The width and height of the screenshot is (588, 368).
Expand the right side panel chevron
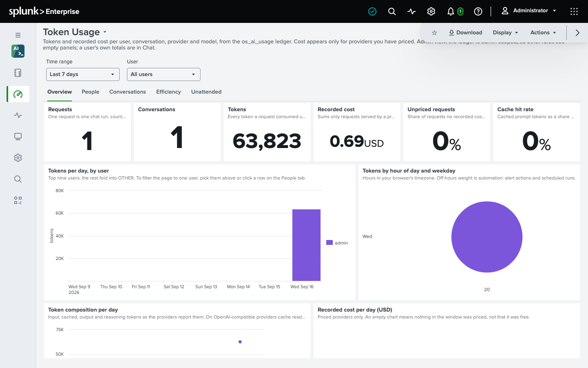[x=577, y=33]
